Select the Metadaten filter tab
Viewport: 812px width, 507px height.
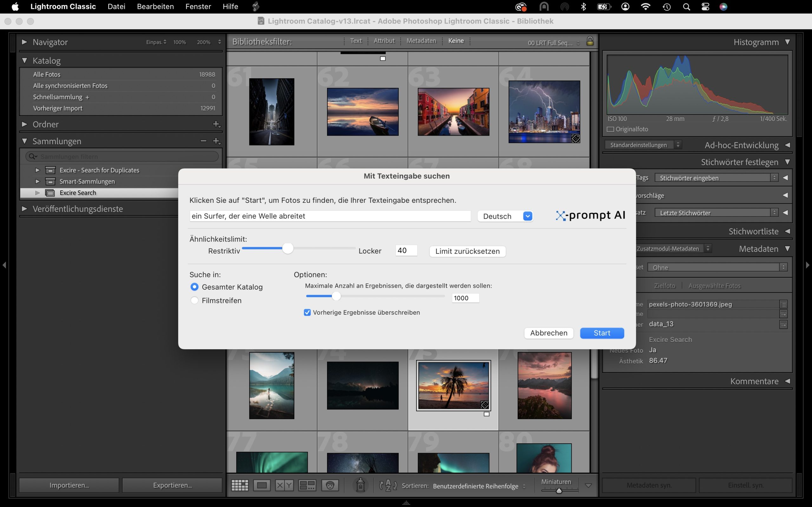421,41
